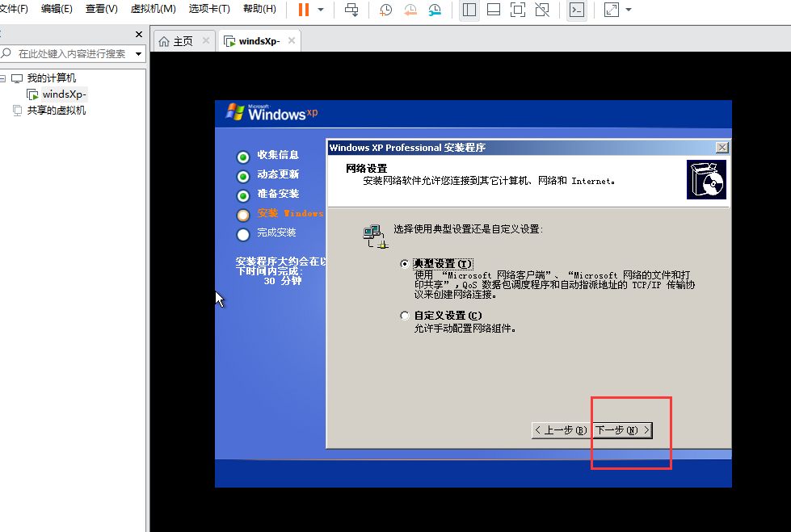Switch to the windsXp- tab
Image resolution: width=791 pixels, height=532 pixels.
pyautogui.click(x=259, y=41)
